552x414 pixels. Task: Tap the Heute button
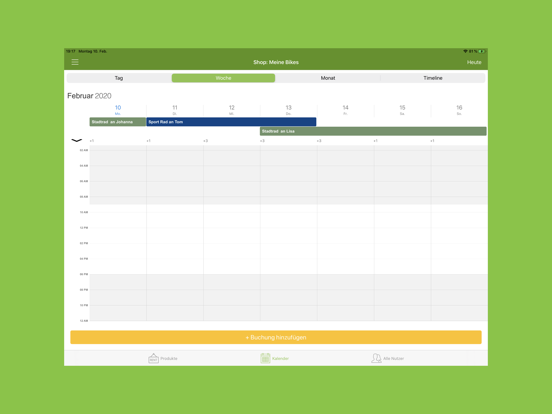[x=474, y=62]
